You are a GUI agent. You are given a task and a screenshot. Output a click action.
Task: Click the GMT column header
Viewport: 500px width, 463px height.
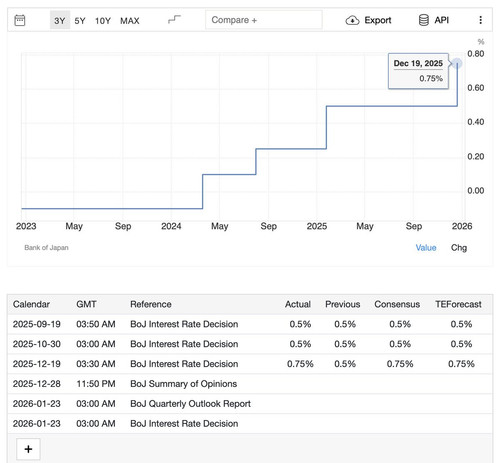[x=86, y=304]
